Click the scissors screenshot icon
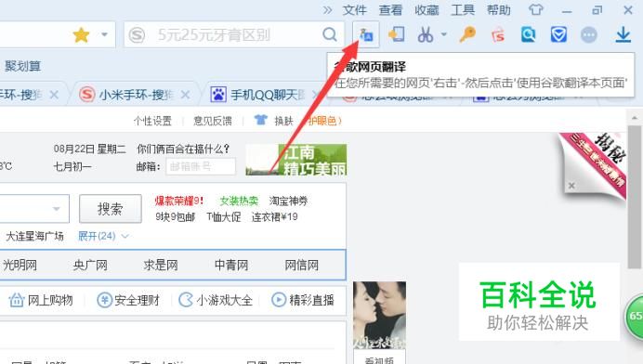643x364 pixels. pyautogui.click(x=426, y=35)
